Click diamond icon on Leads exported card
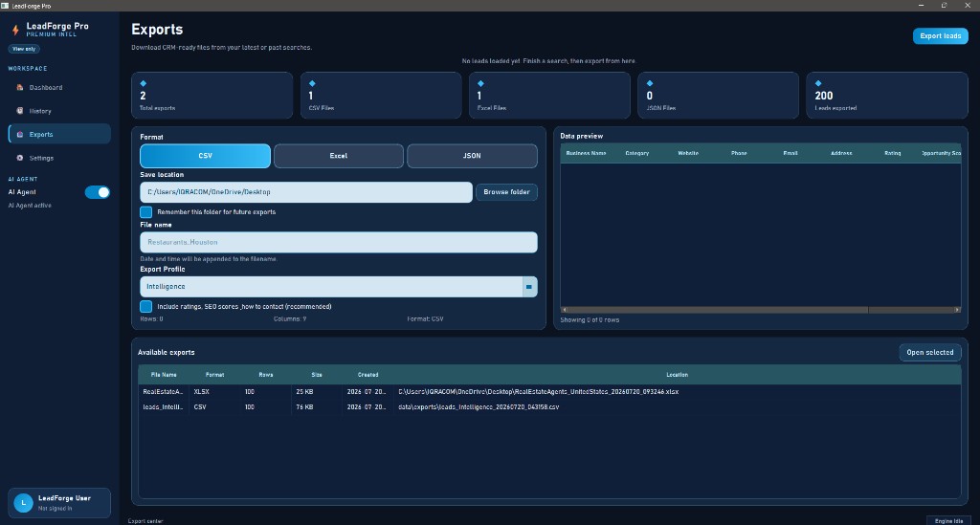980x525 pixels. pyautogui.click(x=818, y=83)
